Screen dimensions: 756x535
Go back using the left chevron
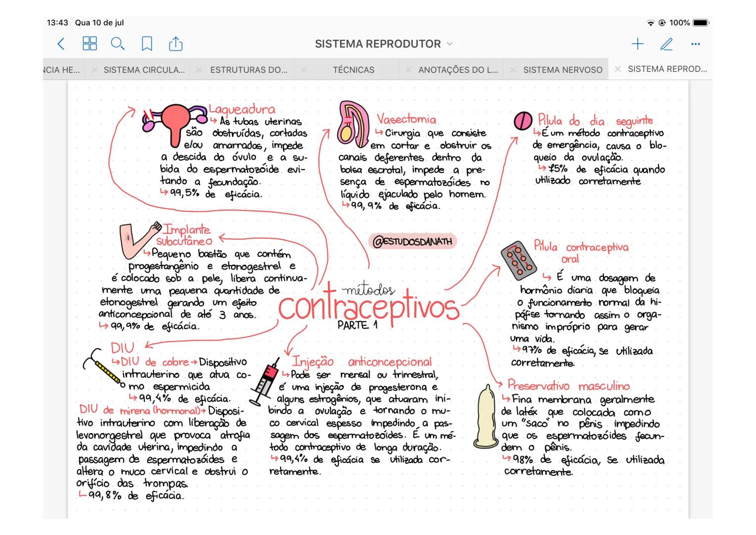coord(61,44)
